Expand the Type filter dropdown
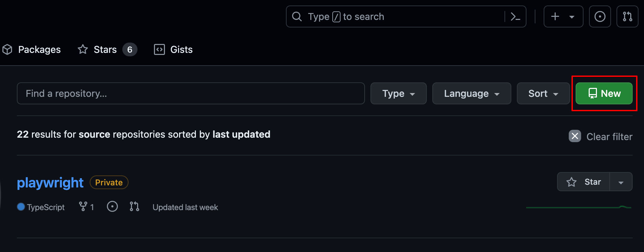This screenshot has width=644, height=252. 398,93
